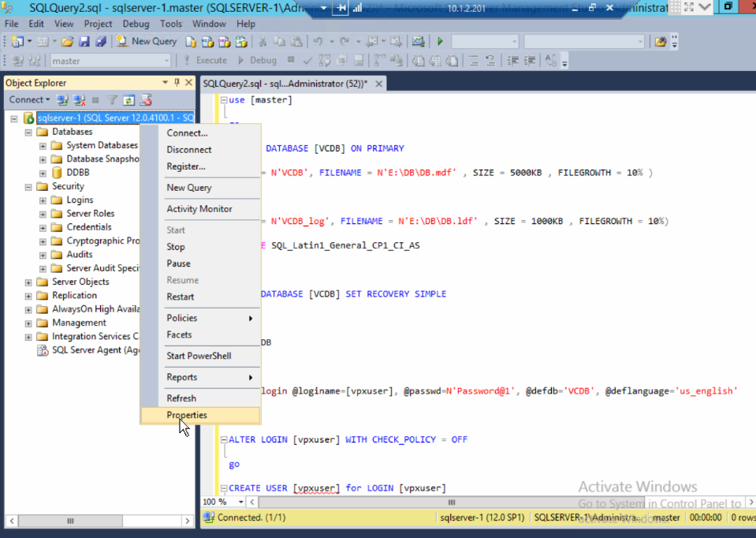
Task: Choose Activity Monitor in the context menu
Action: tap(200, 209)
